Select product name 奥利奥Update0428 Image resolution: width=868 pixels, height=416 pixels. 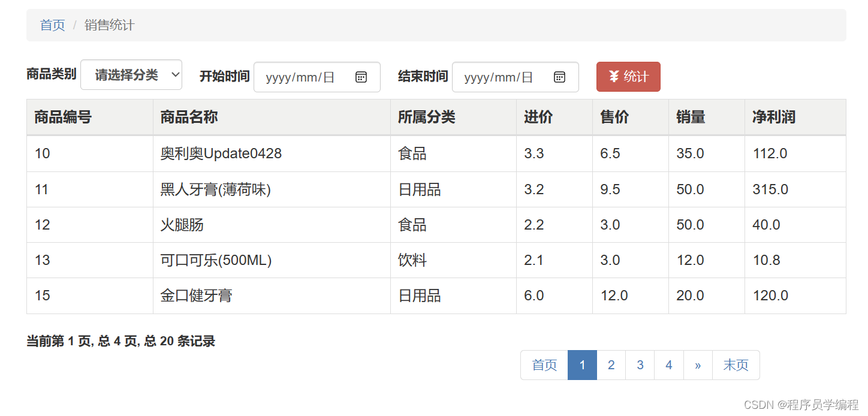221,153
